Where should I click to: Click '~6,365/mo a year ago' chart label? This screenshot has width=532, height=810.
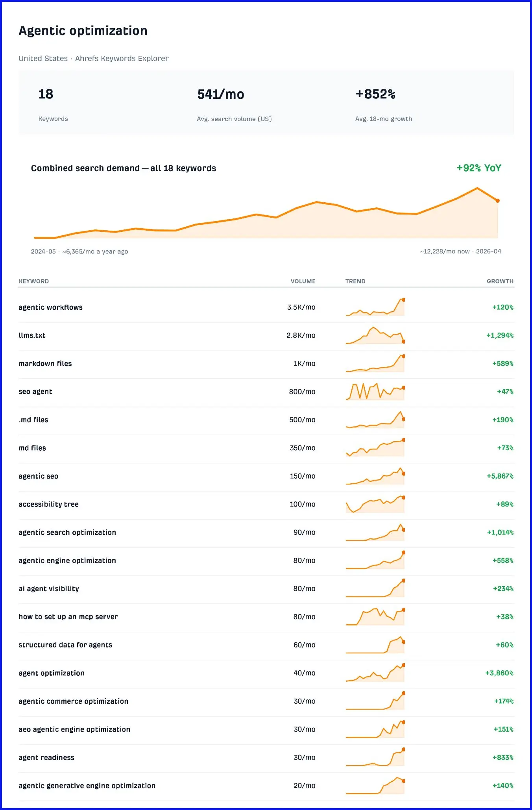pos(95,252)
